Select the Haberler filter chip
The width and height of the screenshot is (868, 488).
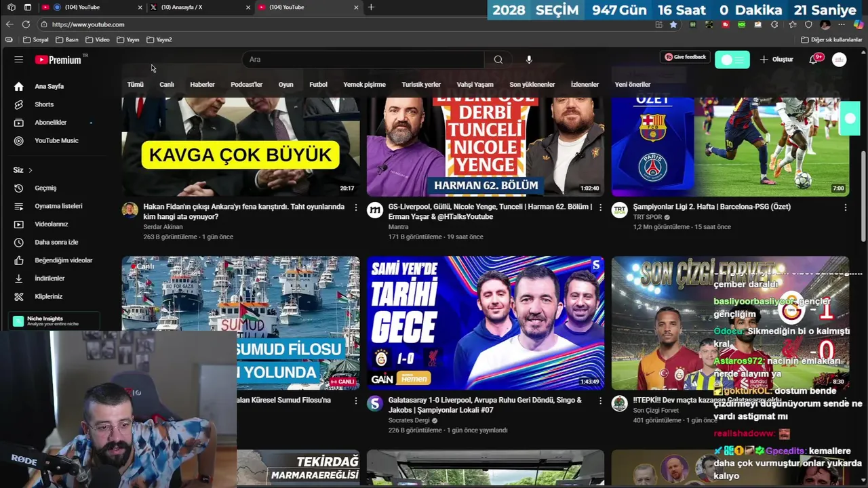(x=202, y=85)
